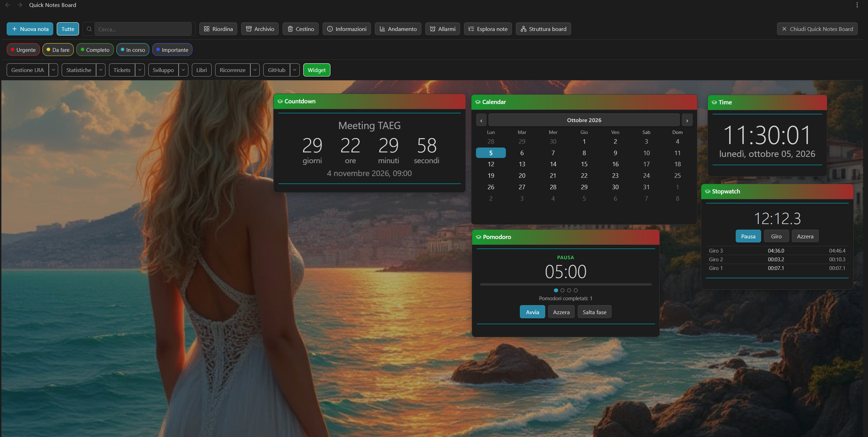The height and width of the screenshot is (437, 868).
Task: Toggle the Importante tag filter
Action: (x=172, y=50)
